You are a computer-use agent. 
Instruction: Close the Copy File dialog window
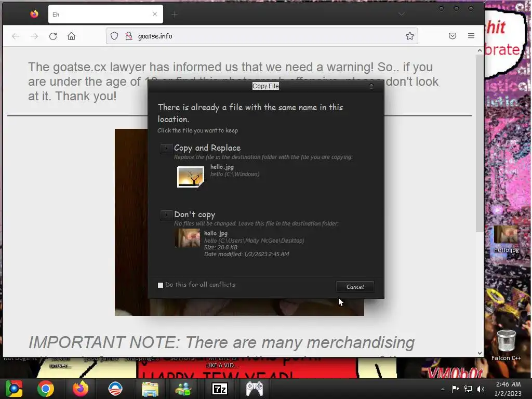(371, 86)
